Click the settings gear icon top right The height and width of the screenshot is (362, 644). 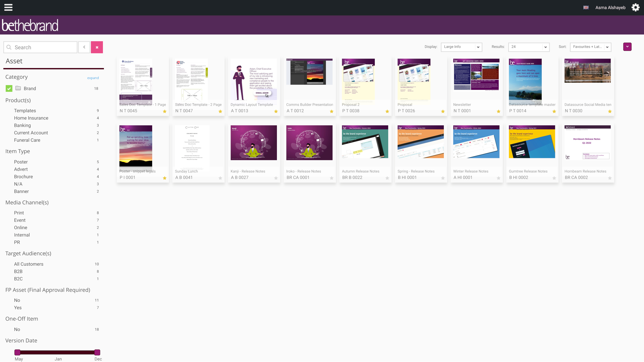(636, 7)
